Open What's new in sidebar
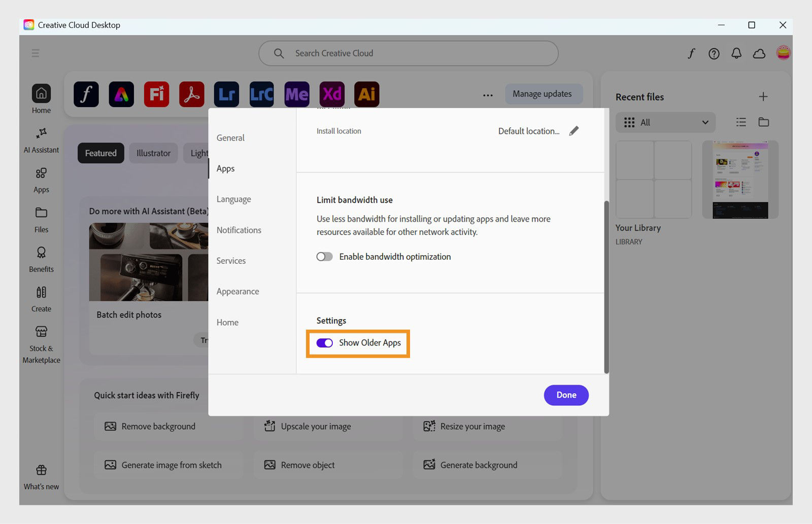Image resolution: width=812 pixels, height=524 pixels. pos(41,477)
